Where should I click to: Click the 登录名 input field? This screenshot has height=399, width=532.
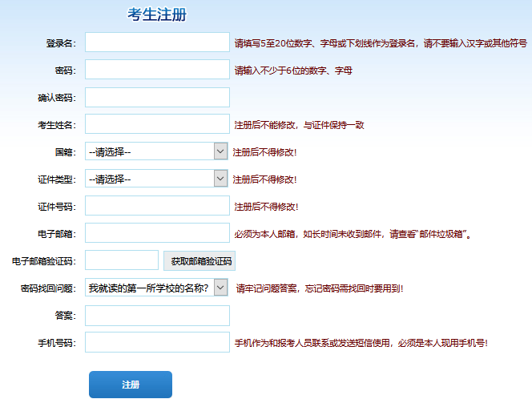click(x=157, y=42)
